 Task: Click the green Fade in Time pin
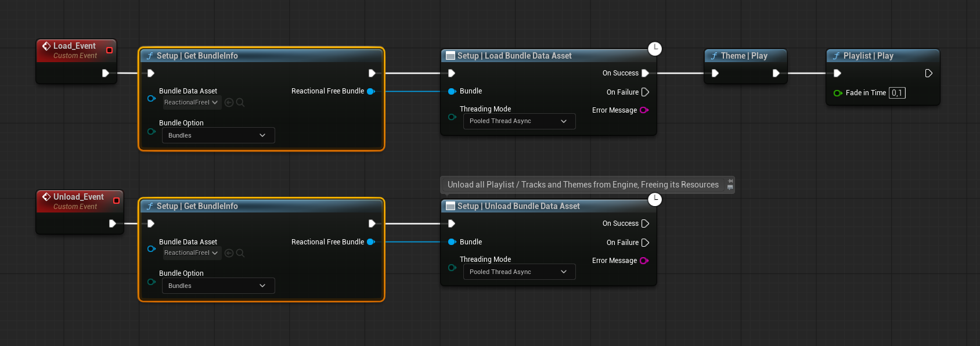[837, 93]
